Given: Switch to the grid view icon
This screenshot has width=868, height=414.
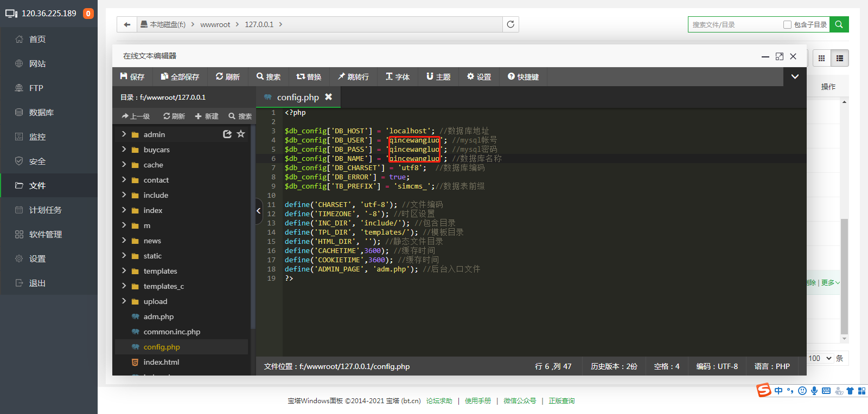Looking at the screenshot, I should coord(821,58).
